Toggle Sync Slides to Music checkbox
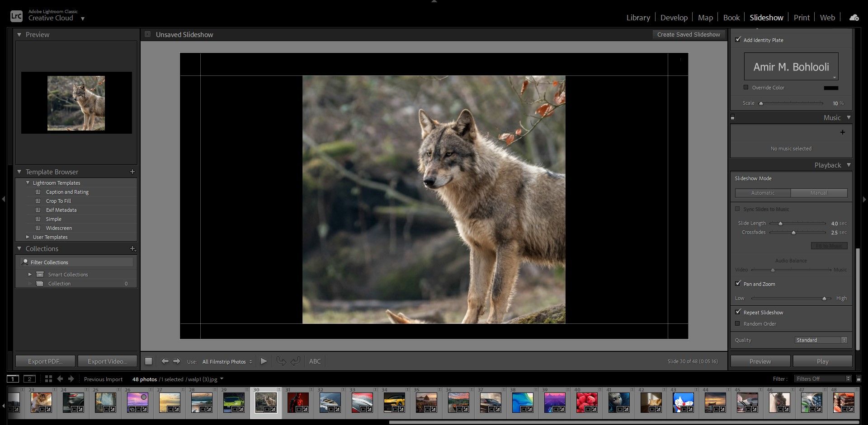 (738, 209)
